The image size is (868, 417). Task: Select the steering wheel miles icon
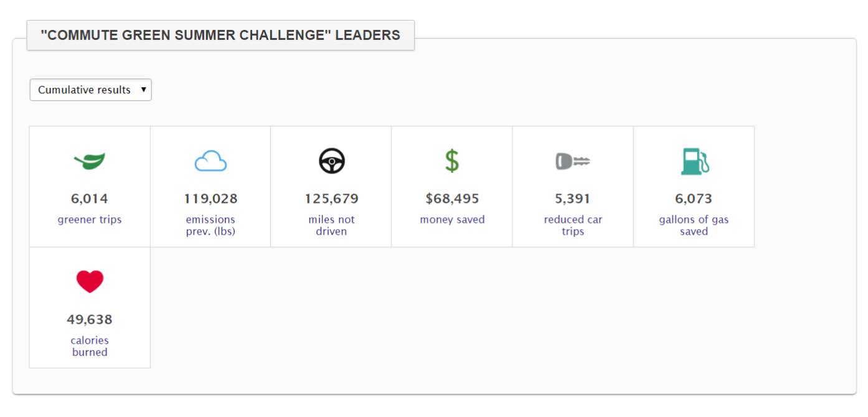tap(332, 161)
